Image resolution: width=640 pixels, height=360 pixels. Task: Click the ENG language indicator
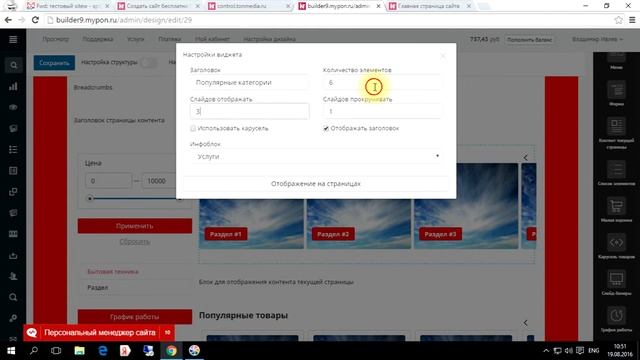[593, 351]
